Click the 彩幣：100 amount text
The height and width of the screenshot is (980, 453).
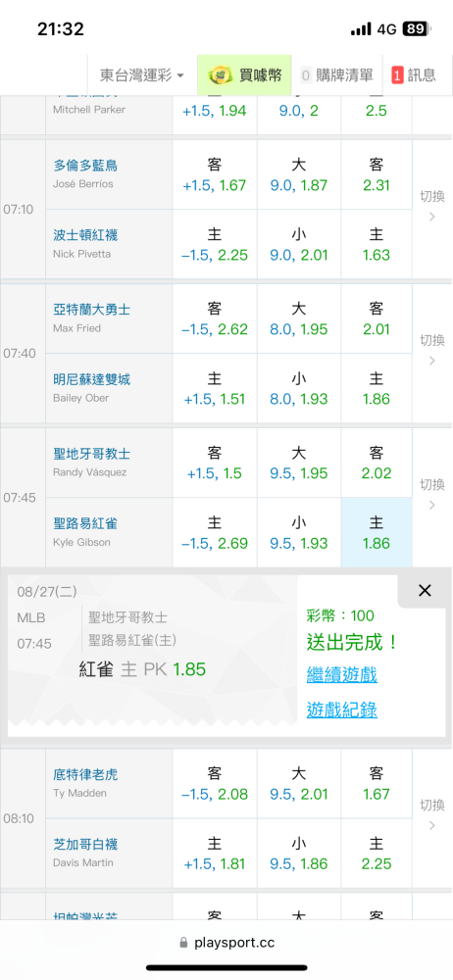pyautogui.click(x=340, y=615)
